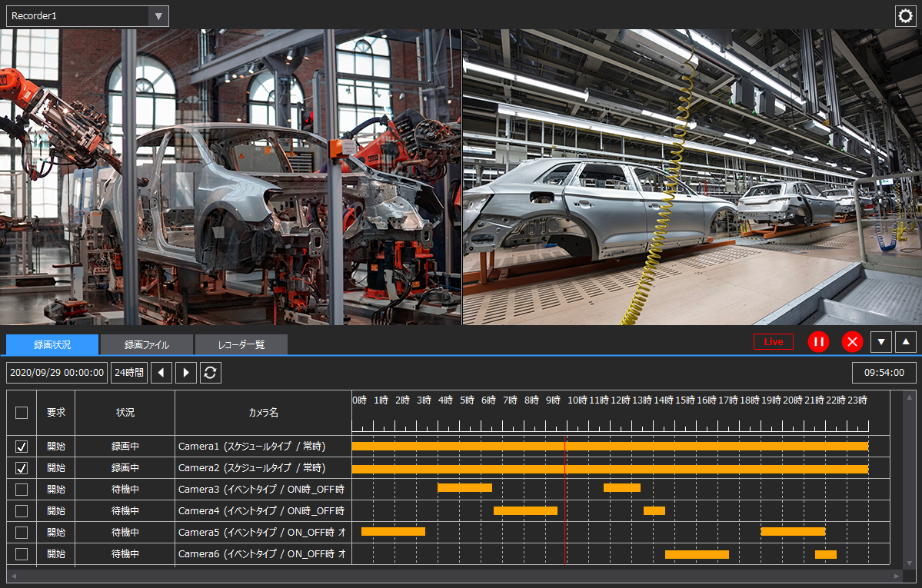Uncheck Camera2's recording selection checkbox
Viewport: 922px width, 588px height.
[x=21, y=467]
